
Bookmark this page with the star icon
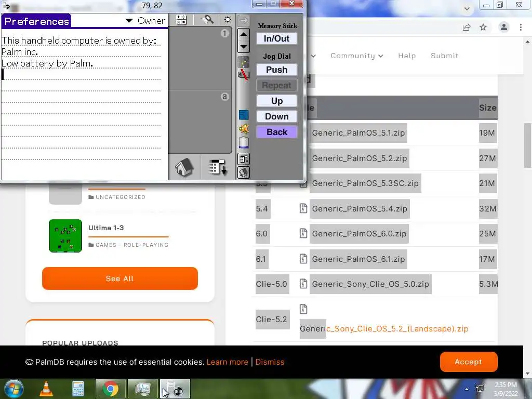483,27
